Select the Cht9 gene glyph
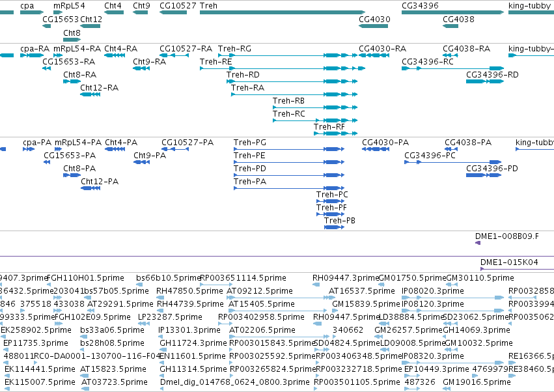Screen dimensions: 554x392 140,12
